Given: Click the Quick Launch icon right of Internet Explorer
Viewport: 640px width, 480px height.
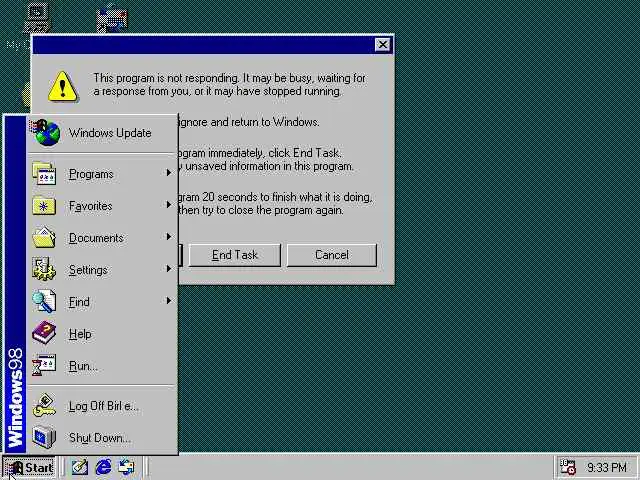Looking at the screenshot, I should 126,467.
